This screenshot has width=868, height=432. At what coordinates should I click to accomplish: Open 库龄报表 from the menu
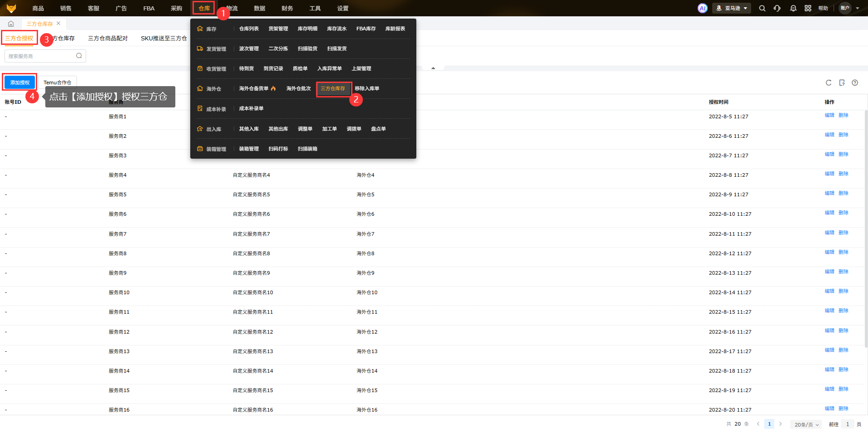pos(395,29)
